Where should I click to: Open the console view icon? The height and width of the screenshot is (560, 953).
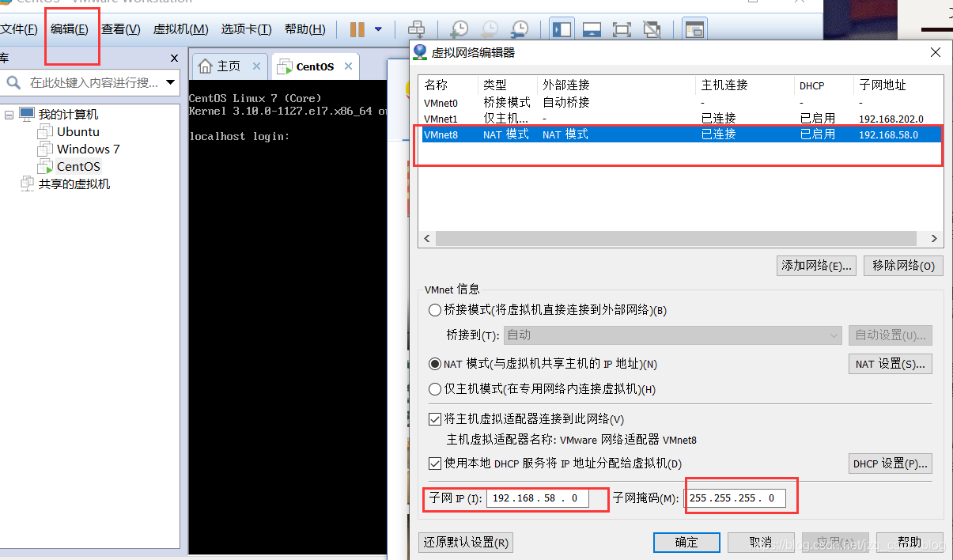[694, 29]
